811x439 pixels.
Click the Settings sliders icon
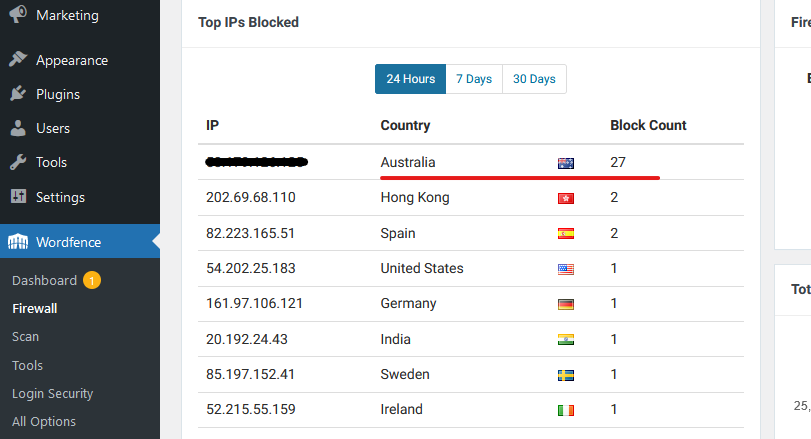[x=18, y=196]
